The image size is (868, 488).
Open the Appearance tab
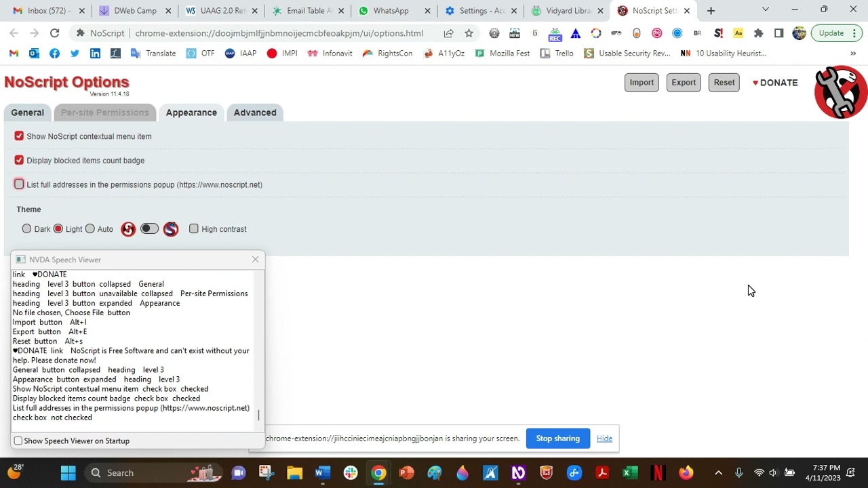pyautogui.click(x=191, y=113)
